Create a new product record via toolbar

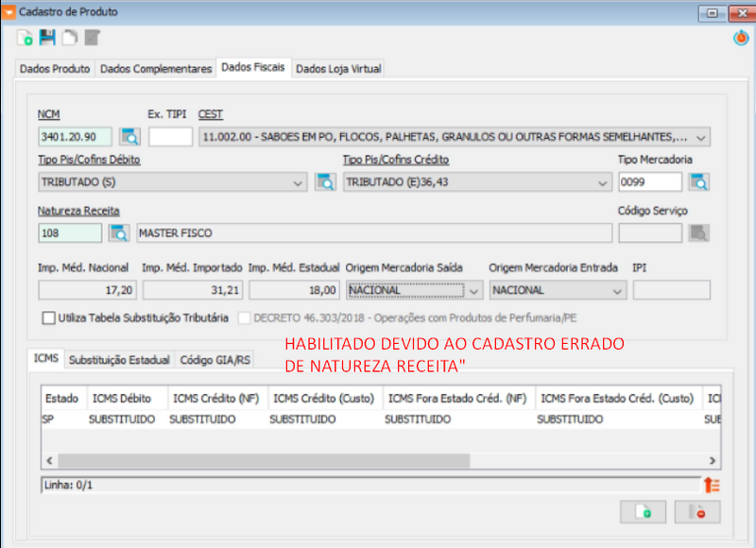(x=24, y=37)
